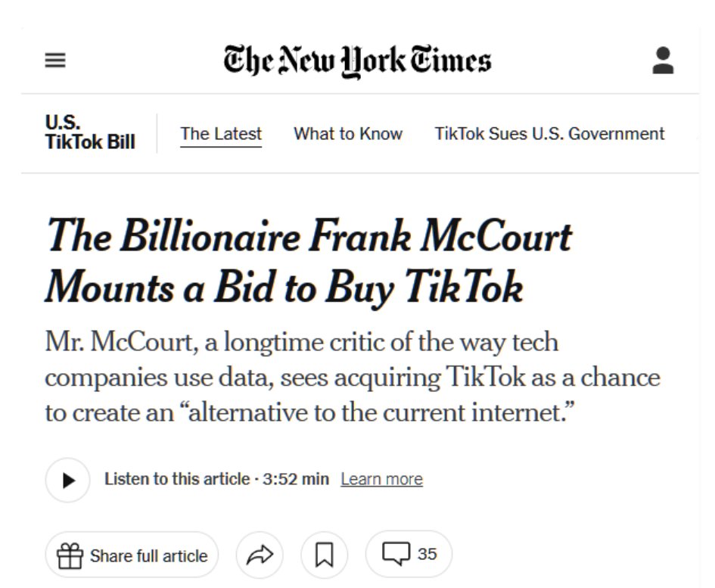Click the 3:52 min audio duration

click(x=296, y=479)
